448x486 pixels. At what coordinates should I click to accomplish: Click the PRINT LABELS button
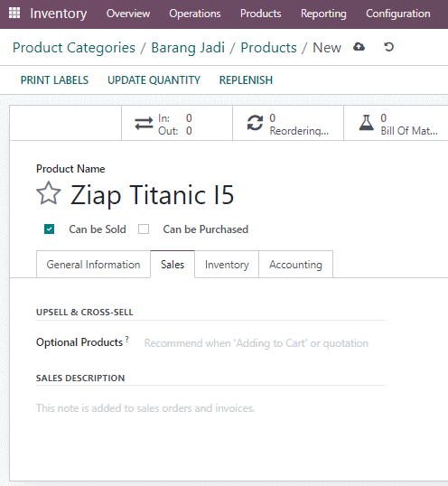(54, 80)
